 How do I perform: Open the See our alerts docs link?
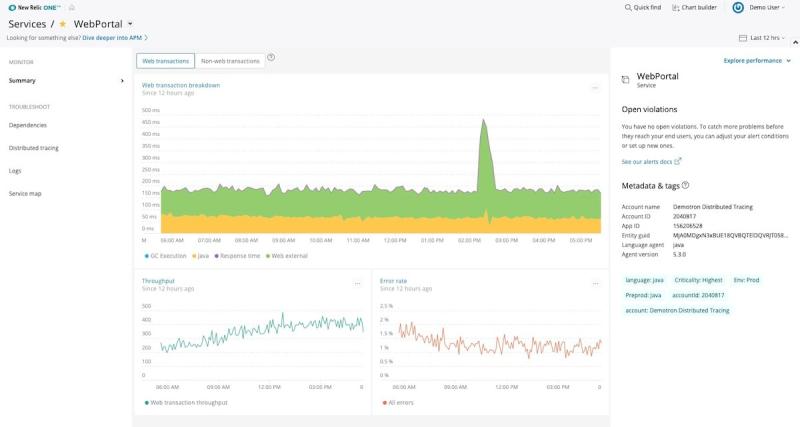(x=646, y=162)
